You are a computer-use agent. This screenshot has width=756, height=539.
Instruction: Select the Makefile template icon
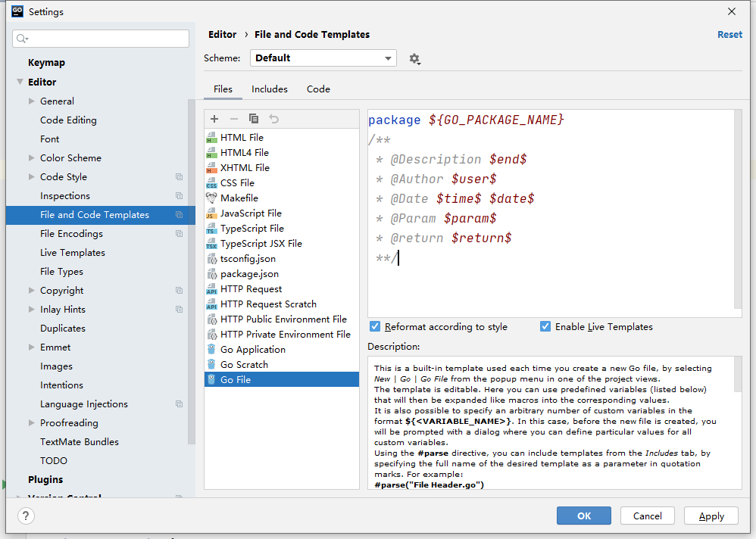coord(211,198)
